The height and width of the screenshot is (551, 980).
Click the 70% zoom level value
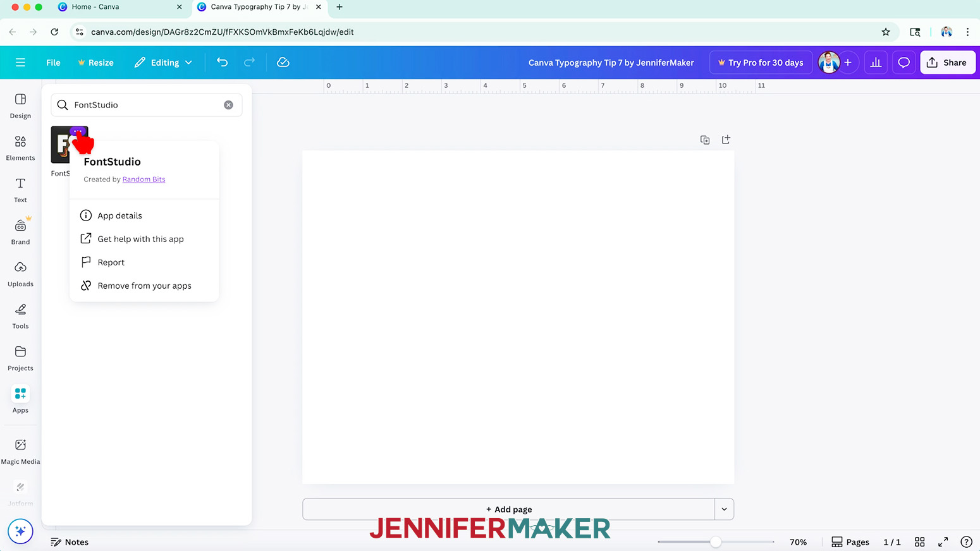click(798, 542)
